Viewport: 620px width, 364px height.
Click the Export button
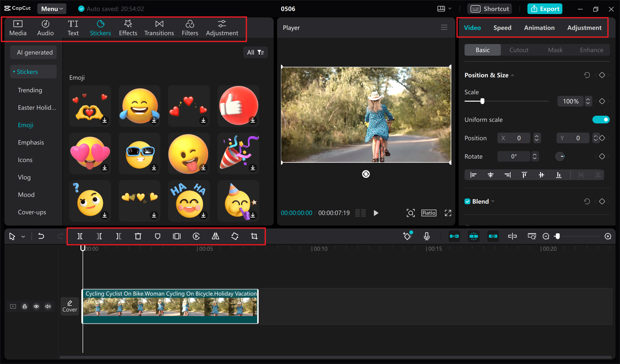(x=545, y=9)
